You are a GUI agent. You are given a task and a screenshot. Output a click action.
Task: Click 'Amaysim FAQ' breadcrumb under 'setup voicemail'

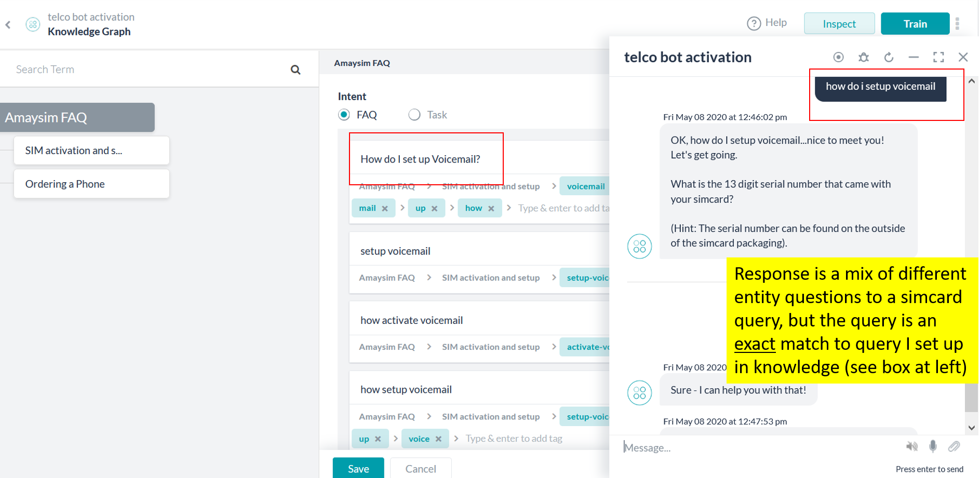point(387,278)
